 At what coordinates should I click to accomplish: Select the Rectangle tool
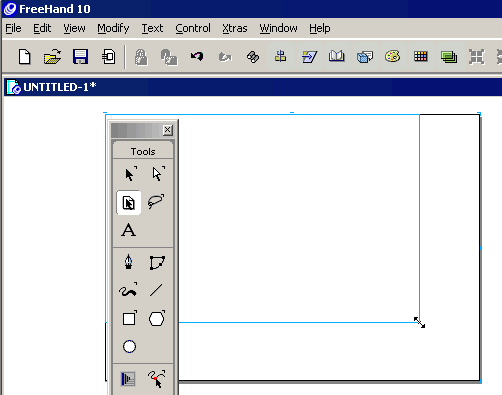pyautogui.click(x=129, y=318)
